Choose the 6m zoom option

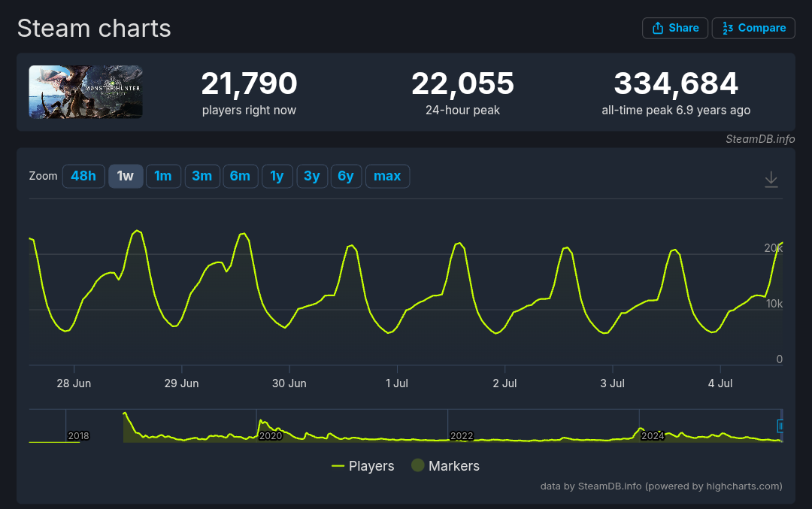[240, 176]
